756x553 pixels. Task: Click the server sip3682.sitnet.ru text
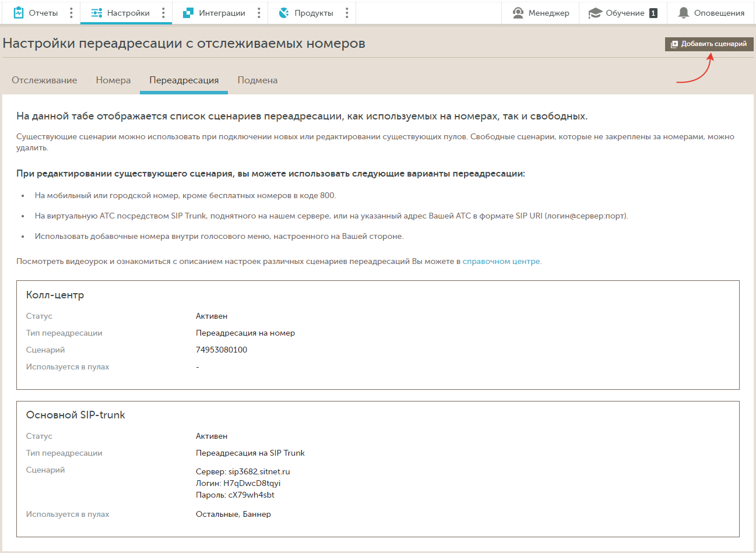click(243, 471)
